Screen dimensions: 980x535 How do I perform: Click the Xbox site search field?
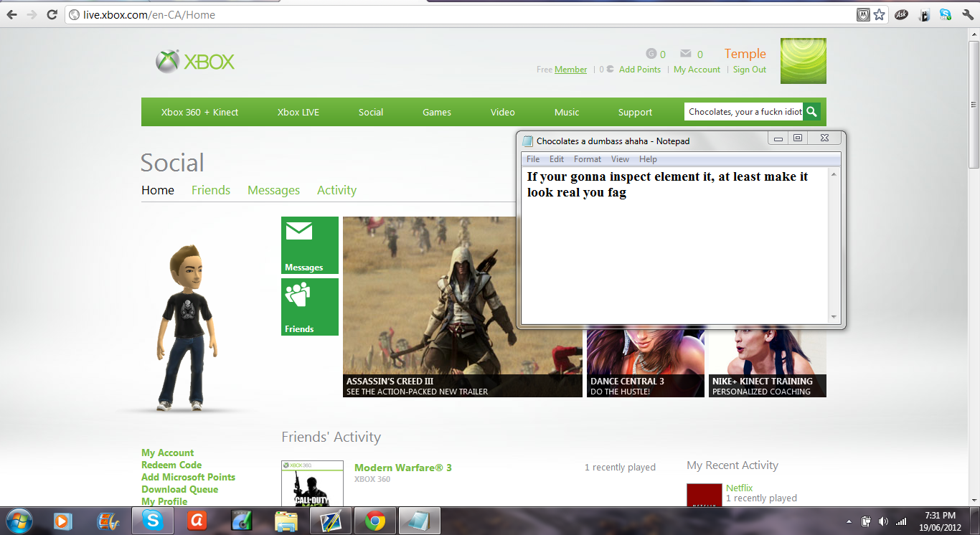pyautogui.click(x=743, y=112)
